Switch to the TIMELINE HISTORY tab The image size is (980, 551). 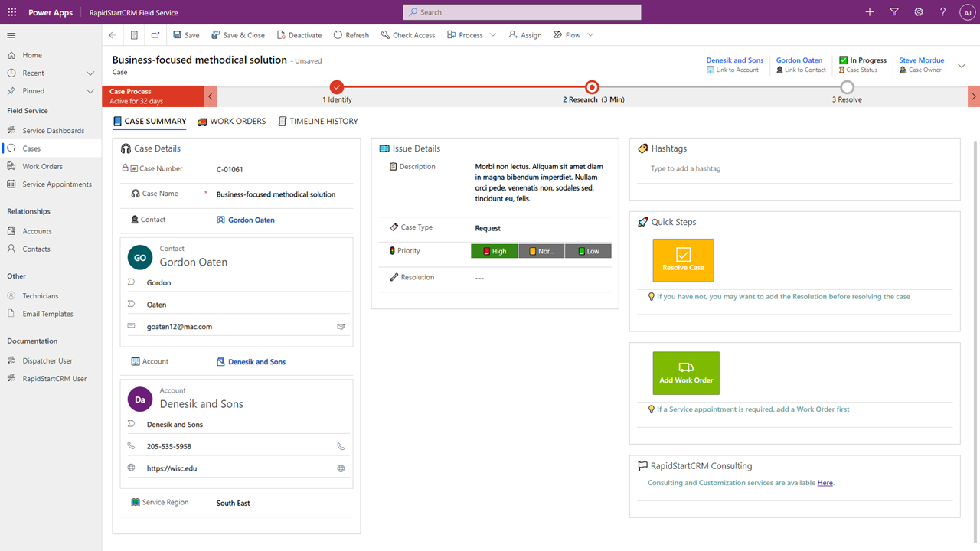click(318, 121)
